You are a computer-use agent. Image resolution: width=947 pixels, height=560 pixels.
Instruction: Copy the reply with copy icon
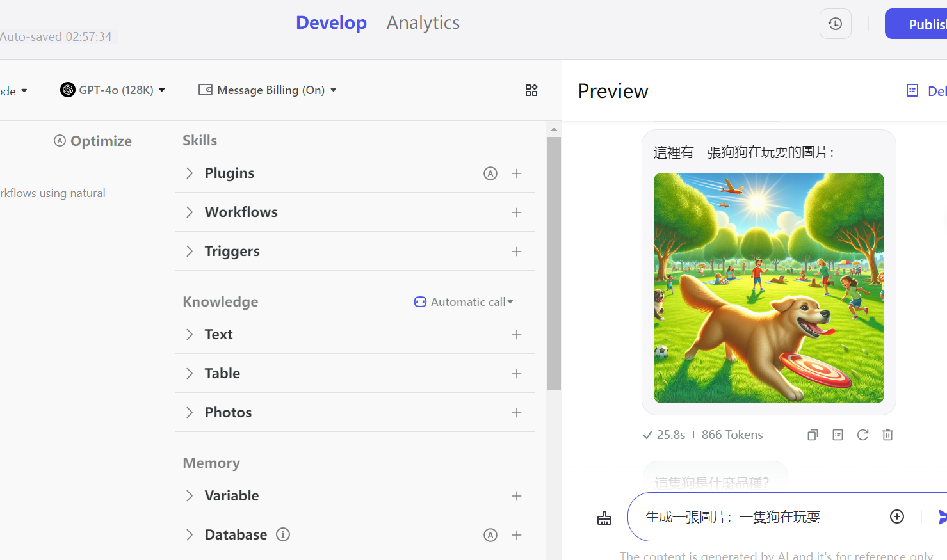click(813, 435)
